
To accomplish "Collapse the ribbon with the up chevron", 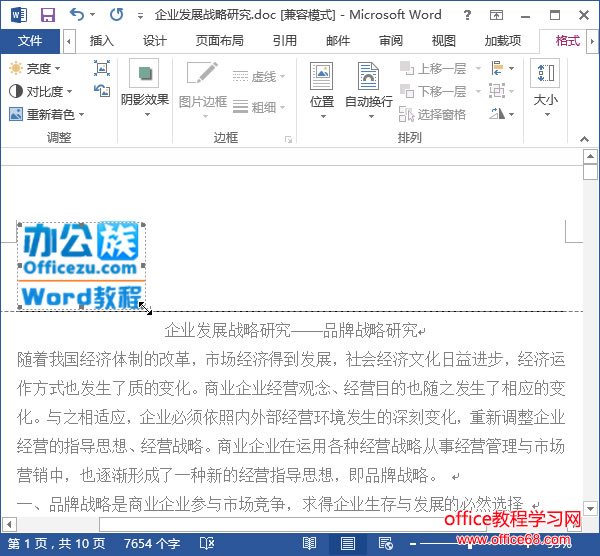I will [584, 139].
